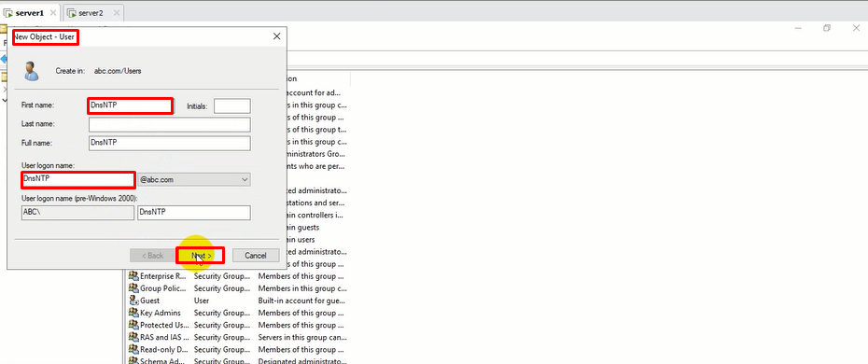
Task: Close the New Object - User dialog
Action: [277, 36]
